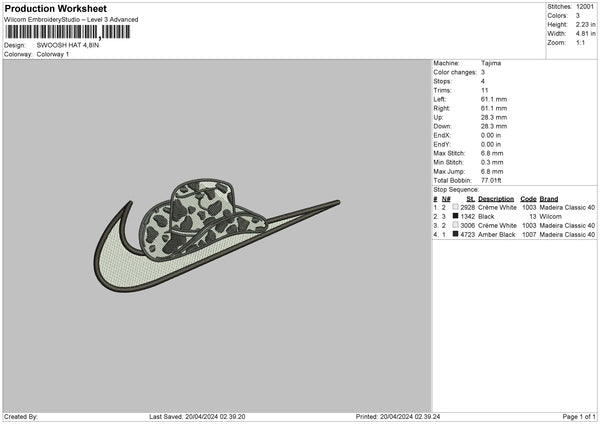The image size is (600, 424).
Task: Click the Black swatch with 1342 stitches
Action: pos(455,216)
